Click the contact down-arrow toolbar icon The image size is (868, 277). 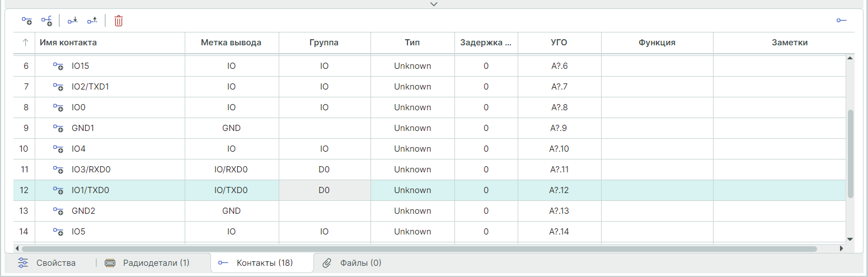pyautogui.click(x=72, y=21)
